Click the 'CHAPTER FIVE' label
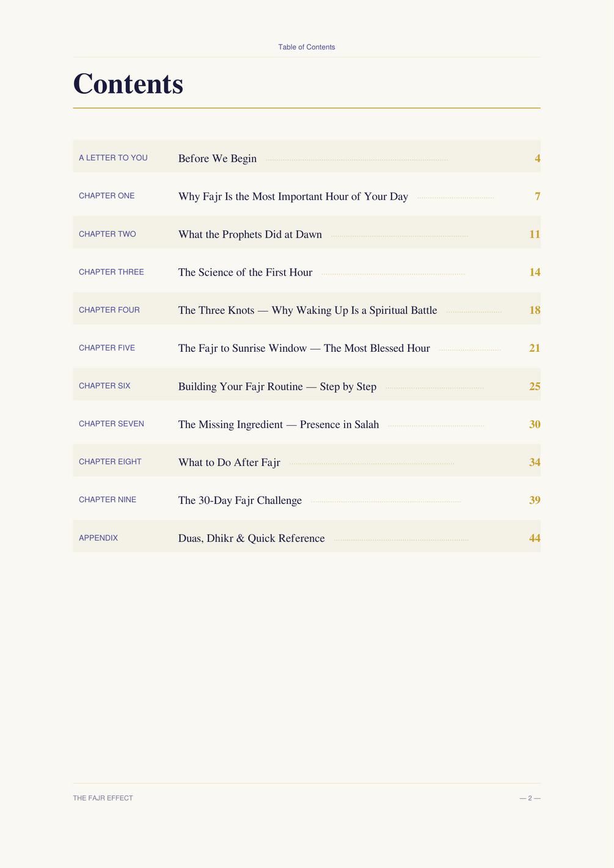The image size is (614, 868). click(107, 348)
